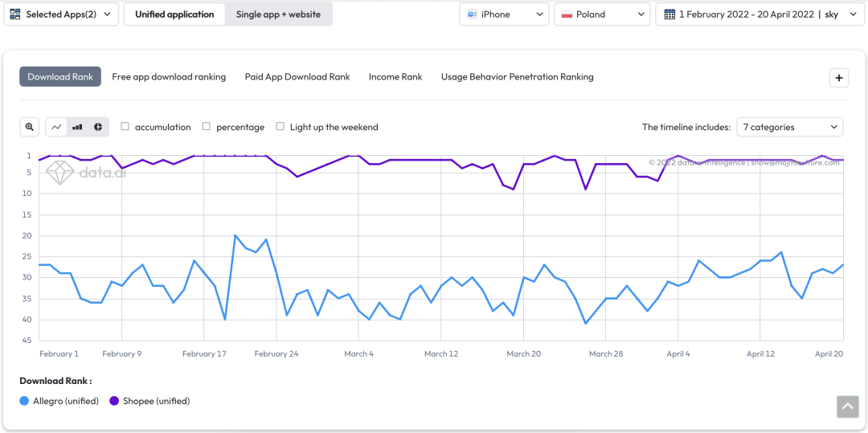Open Free app download ranking tab
Viewport: 868px width, 433px height.
point(169,77)
